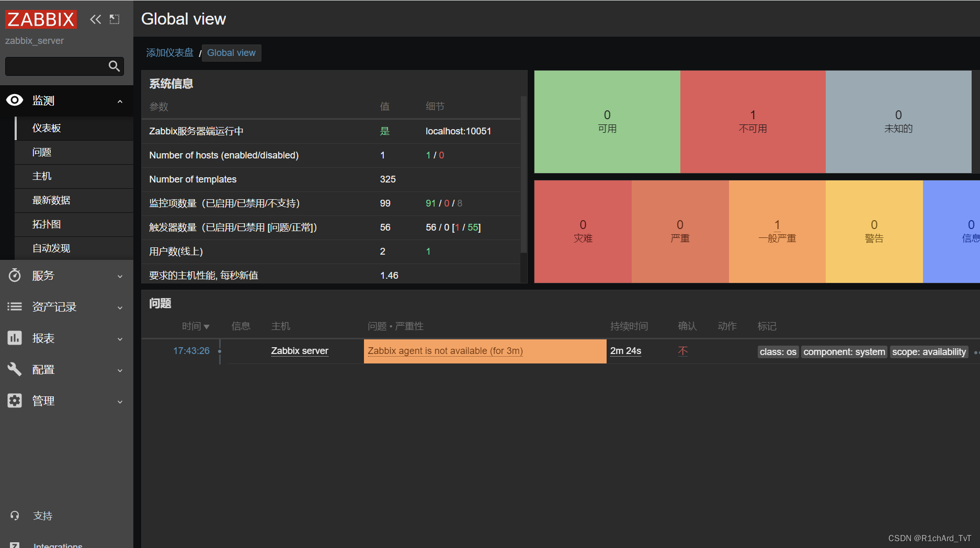Open the 监测 monitoring section icon
The image size is (980, 548).
(x=15, y=100)
